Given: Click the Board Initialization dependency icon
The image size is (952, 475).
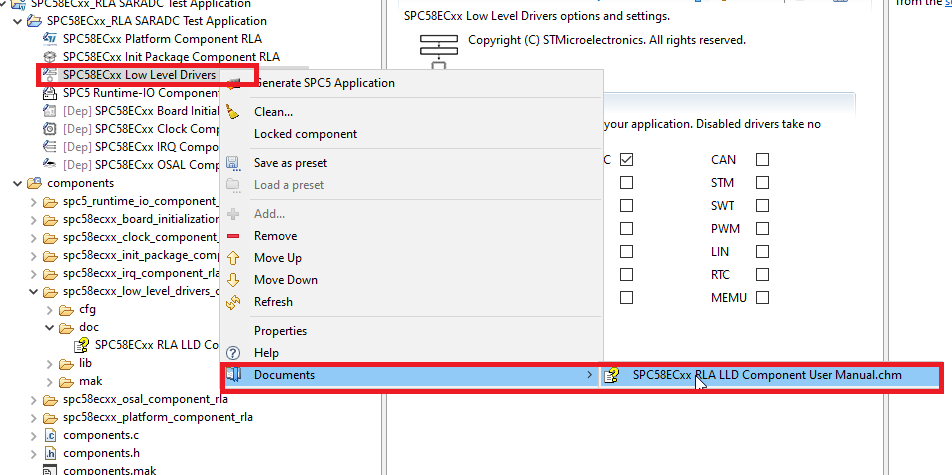Looking at the screenshot, I should pos(50,111).
